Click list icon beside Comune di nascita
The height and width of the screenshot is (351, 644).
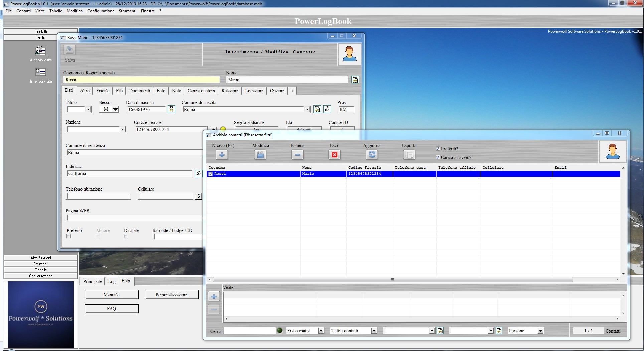click(317, 109)
